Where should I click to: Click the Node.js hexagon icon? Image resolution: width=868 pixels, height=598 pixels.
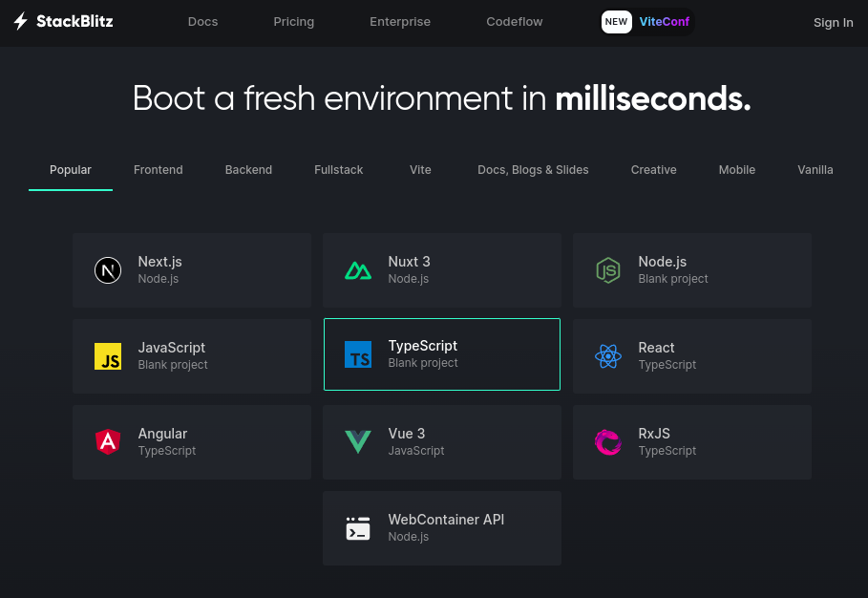(x=608, y=270)
